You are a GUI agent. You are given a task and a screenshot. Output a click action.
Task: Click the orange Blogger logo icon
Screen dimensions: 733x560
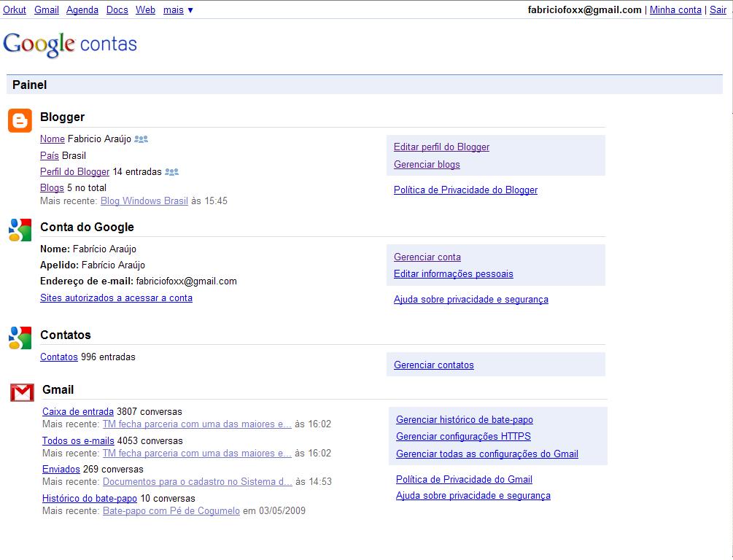click(20, 120)
